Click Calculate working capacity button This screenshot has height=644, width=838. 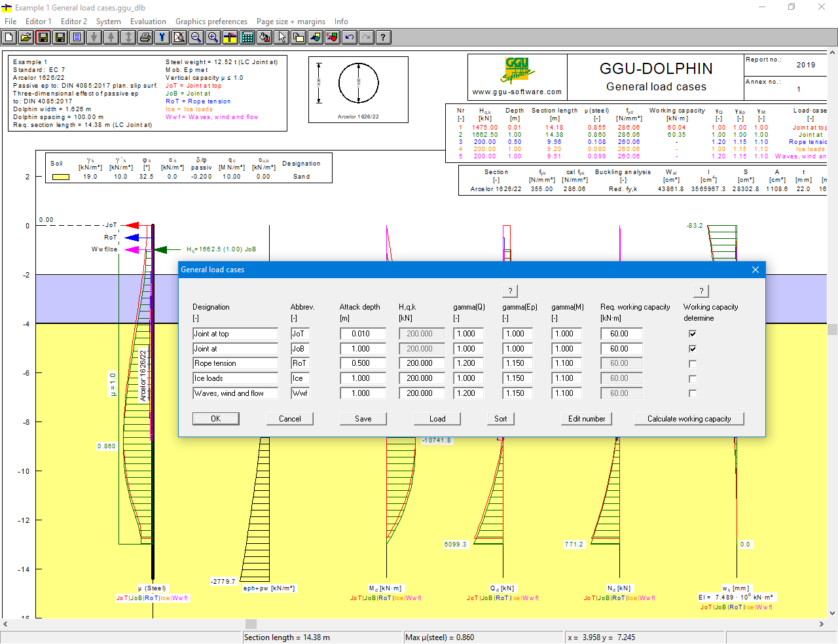tap(689, 419)
